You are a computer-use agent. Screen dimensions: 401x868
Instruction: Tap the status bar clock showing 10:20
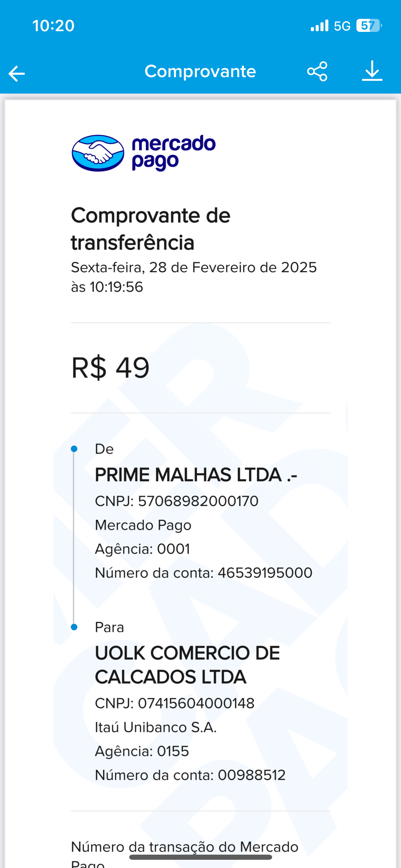coord(53,26)
